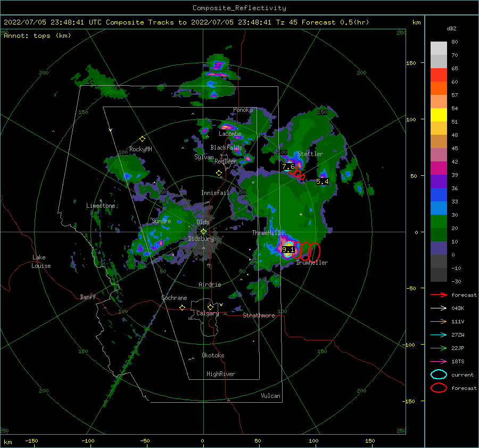Click the yellow 51 dBZ color swatch
The width and height of the screenshot is (479, 448).
click(x=439, y=115)
